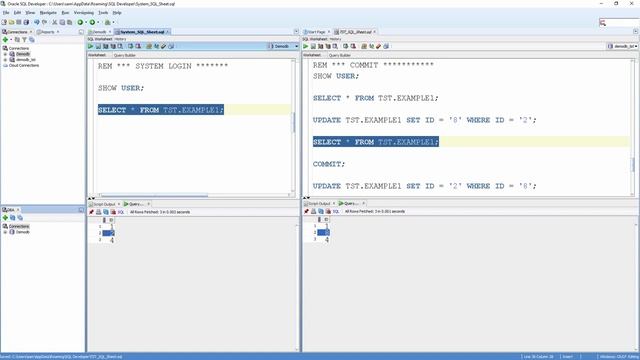Open the Help menu
Viewport: 640px width, 360px height.
tap(117, 13)
